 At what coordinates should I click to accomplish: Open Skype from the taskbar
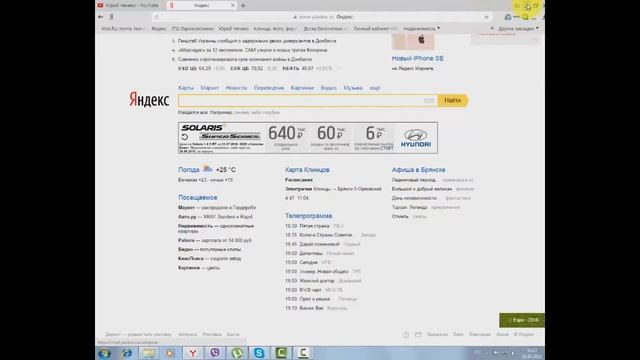[259, 353]
